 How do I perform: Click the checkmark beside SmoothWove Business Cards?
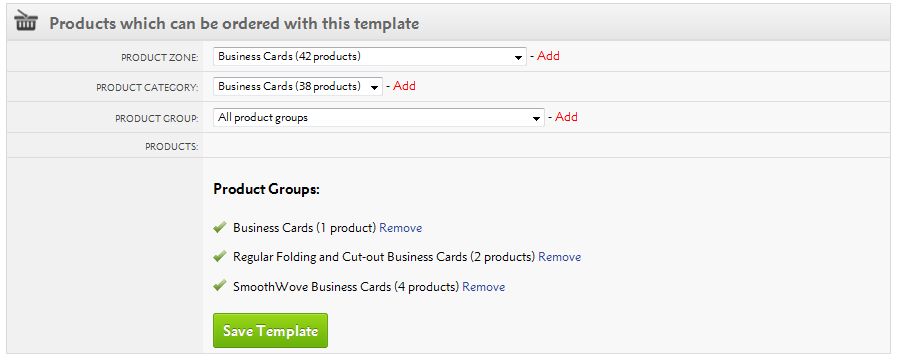220,286
